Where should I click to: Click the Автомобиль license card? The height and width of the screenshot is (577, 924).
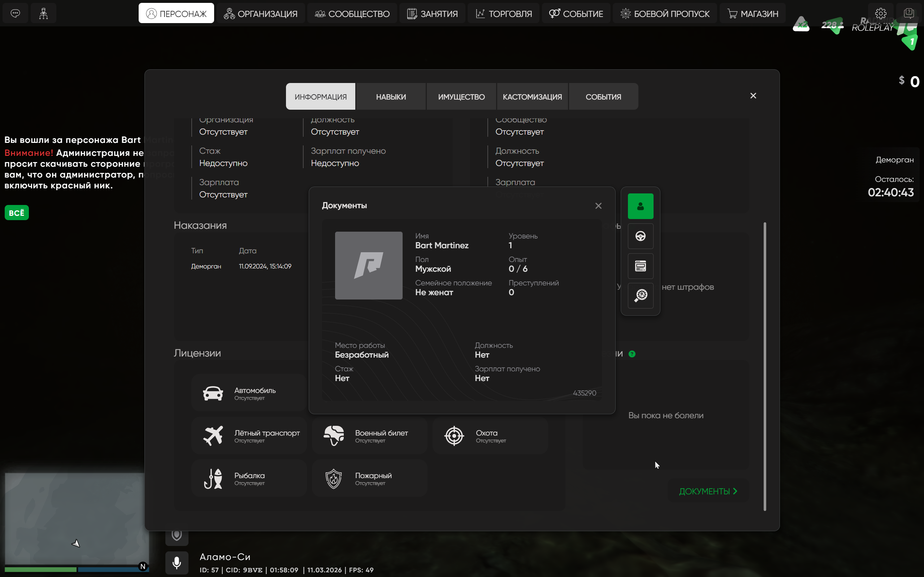[x=249, y=393]
